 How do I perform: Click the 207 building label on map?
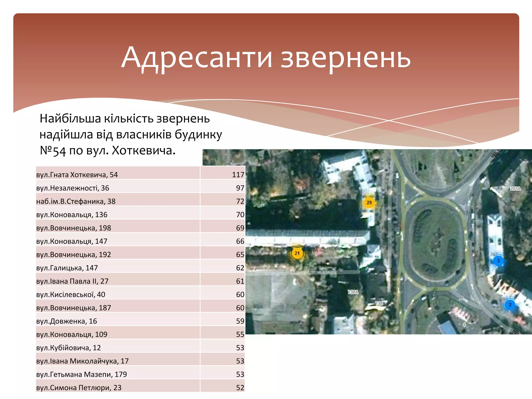tap(493, 254)
